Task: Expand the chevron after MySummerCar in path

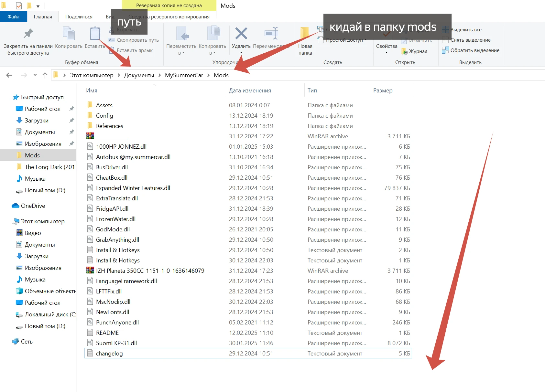Action: coord(209,75)
